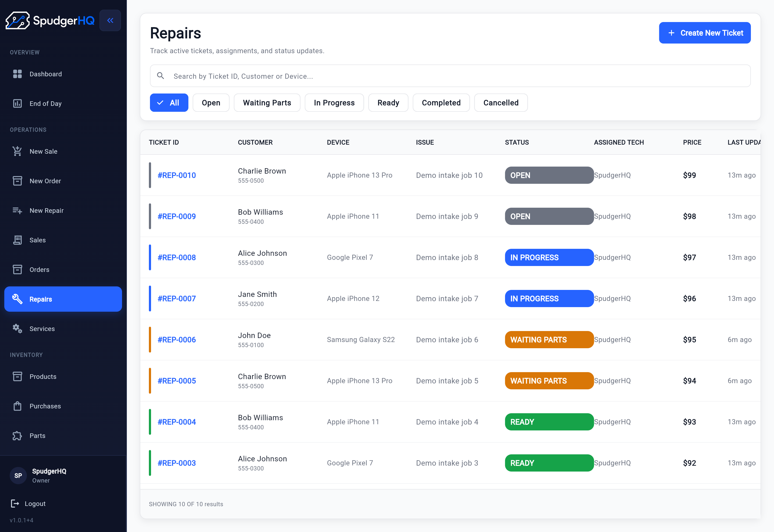
Task: Filter by Ready status
Action: (388, 103)
